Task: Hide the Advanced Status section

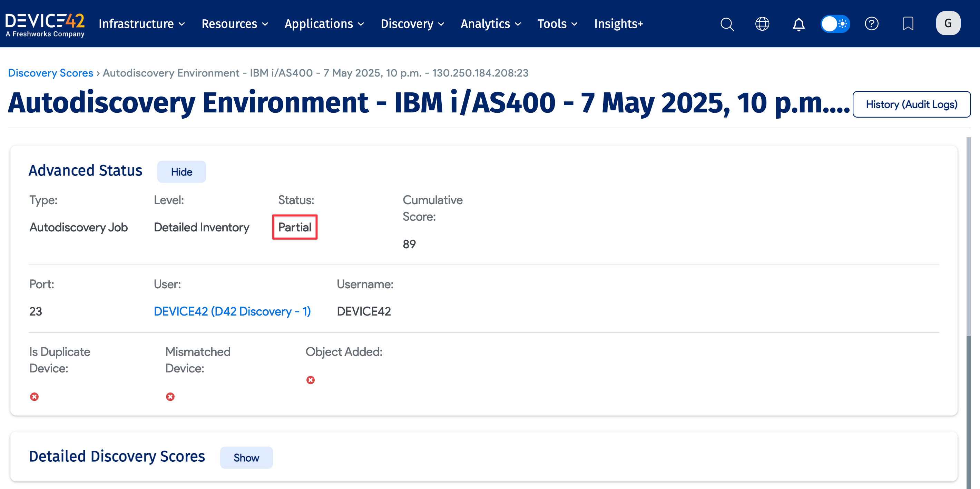Action: tap(182, 172)
